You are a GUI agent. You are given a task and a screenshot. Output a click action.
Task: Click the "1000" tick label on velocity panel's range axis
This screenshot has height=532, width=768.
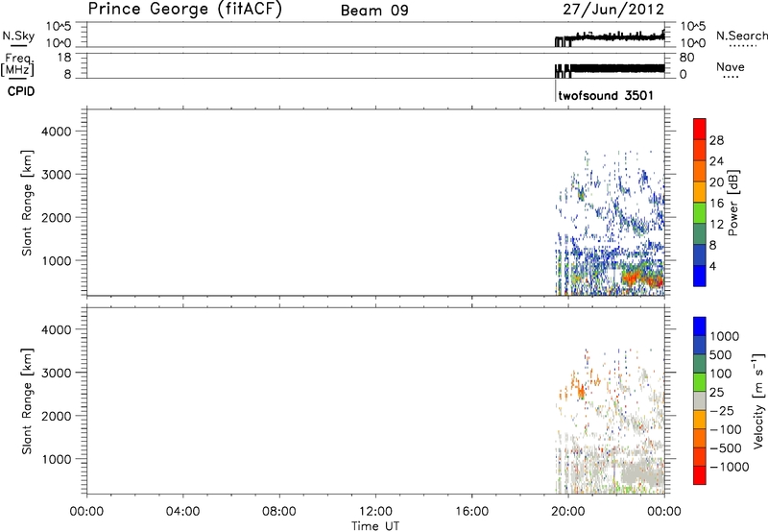point(56,459)
